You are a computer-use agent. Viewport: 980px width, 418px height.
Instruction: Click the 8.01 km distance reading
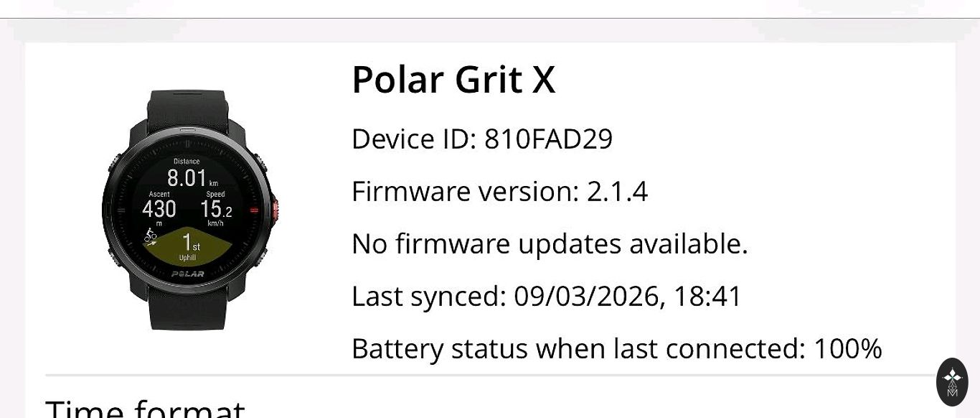click(x=188, y=177)
